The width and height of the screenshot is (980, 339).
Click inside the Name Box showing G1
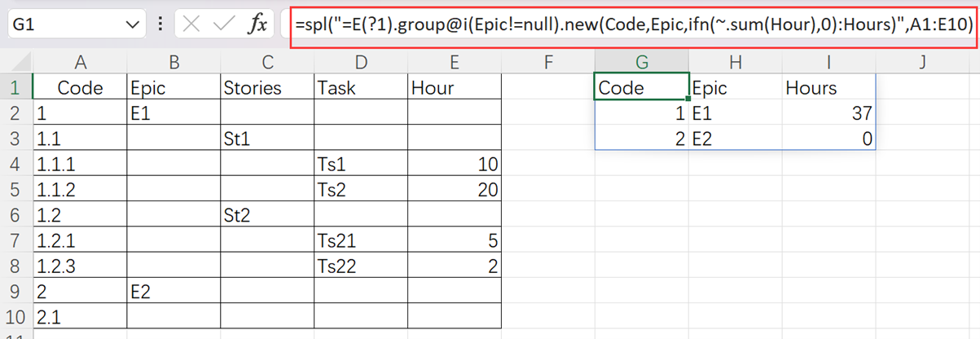[x=65, y=25]
